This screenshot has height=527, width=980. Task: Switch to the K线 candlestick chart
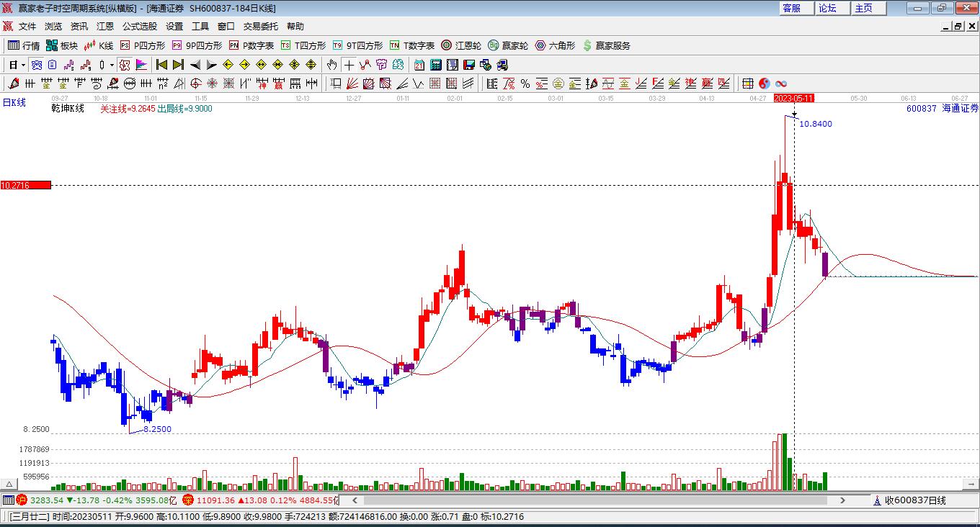(x=99, y=45)
